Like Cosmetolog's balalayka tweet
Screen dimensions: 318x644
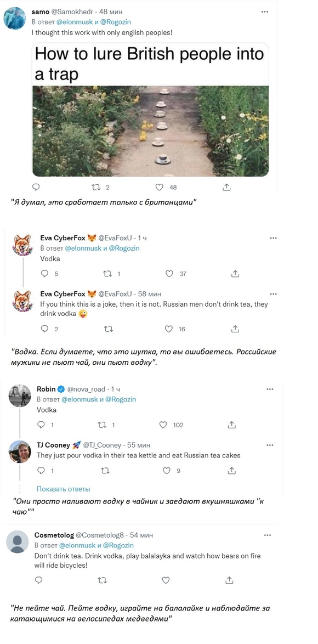pos(166,580)
